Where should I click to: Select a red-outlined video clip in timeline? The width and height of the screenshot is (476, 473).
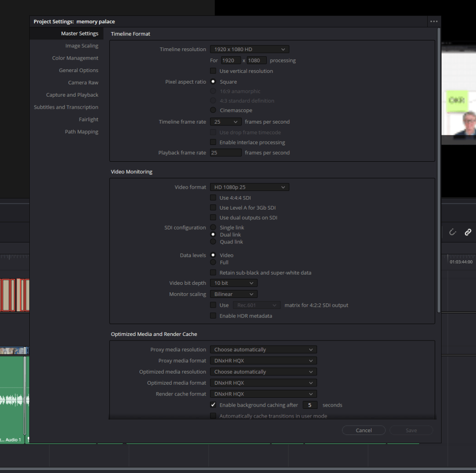coord(6,295)
